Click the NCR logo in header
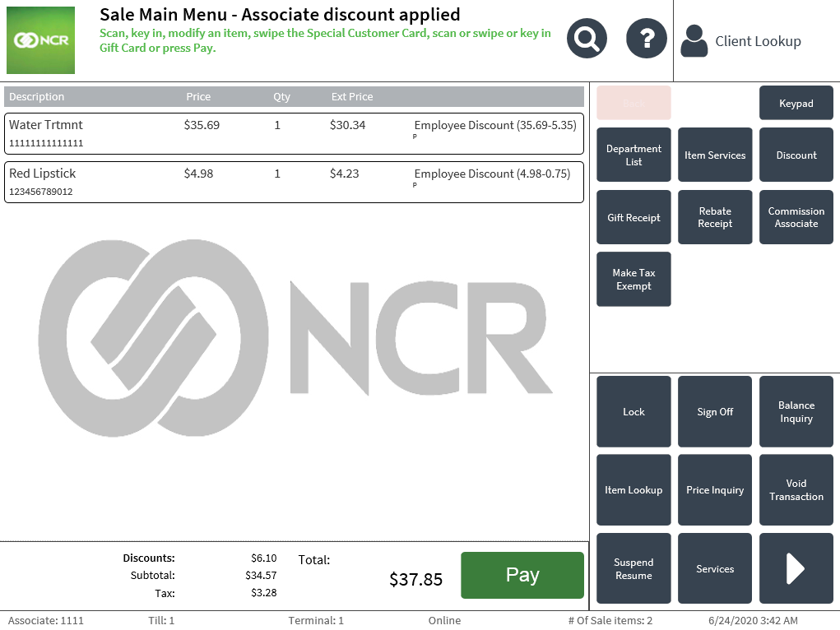This screenshot has width=840, height=630. [x=40, y=40]
